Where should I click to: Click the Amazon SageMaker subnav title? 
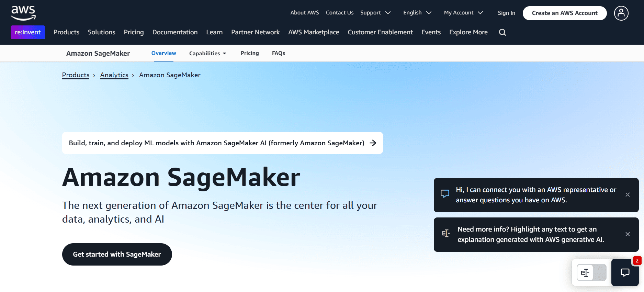click(x=98, y=53)
